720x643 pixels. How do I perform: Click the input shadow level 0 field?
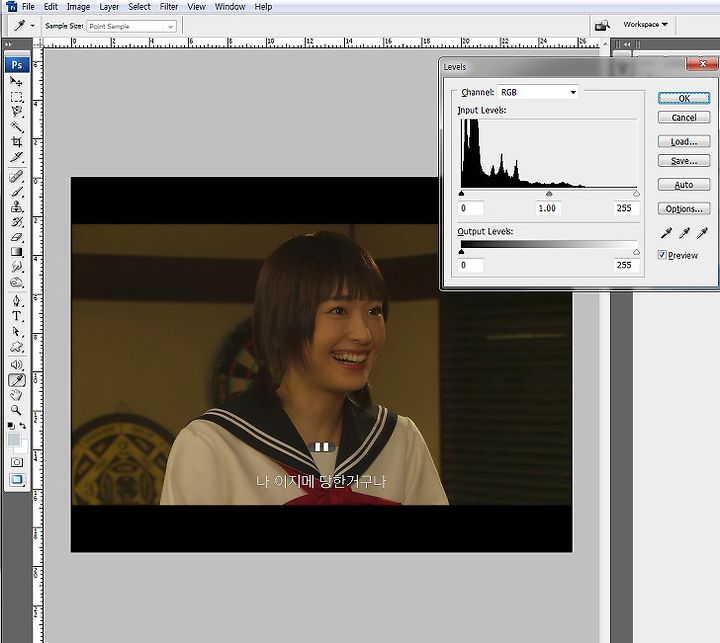(x=471, y=208)
